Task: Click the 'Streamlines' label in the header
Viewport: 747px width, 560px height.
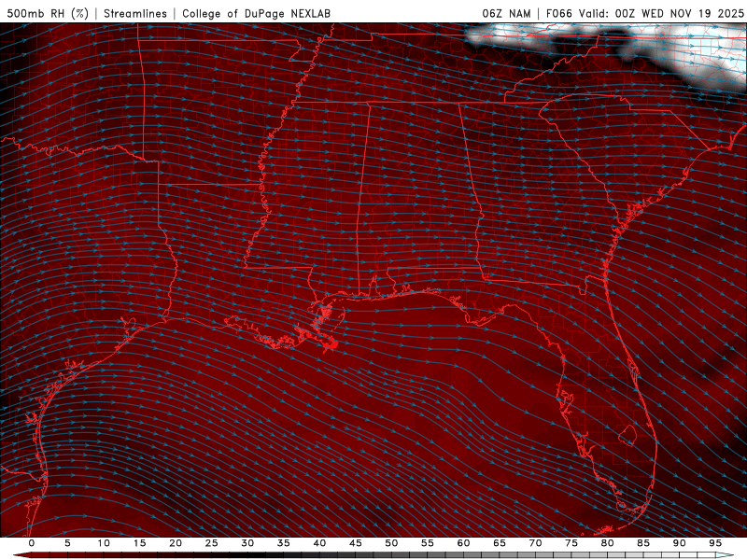Action: click(x=135, y=13)
